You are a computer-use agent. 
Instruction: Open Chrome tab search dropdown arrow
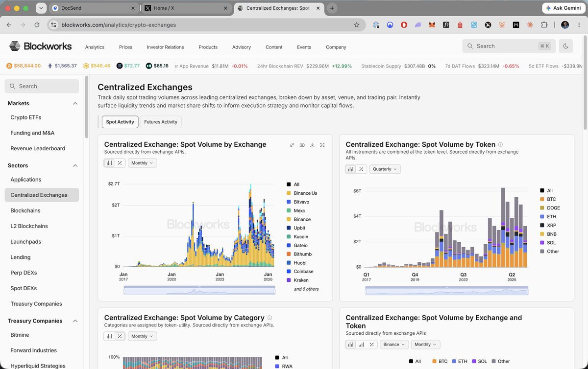click(x=41, y=8)
